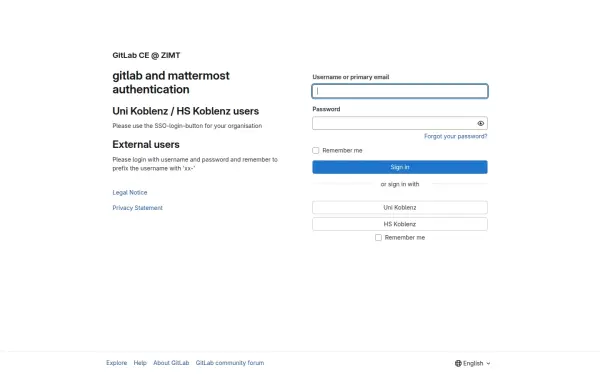Visit the GitLab community forum link

(x=230, y=363)
